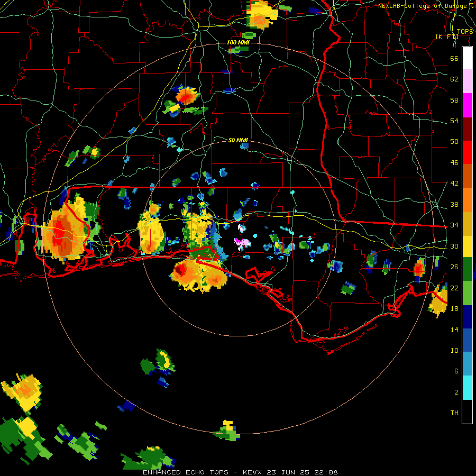Select the bright yellow legend swatch

(x=467, y=246)
